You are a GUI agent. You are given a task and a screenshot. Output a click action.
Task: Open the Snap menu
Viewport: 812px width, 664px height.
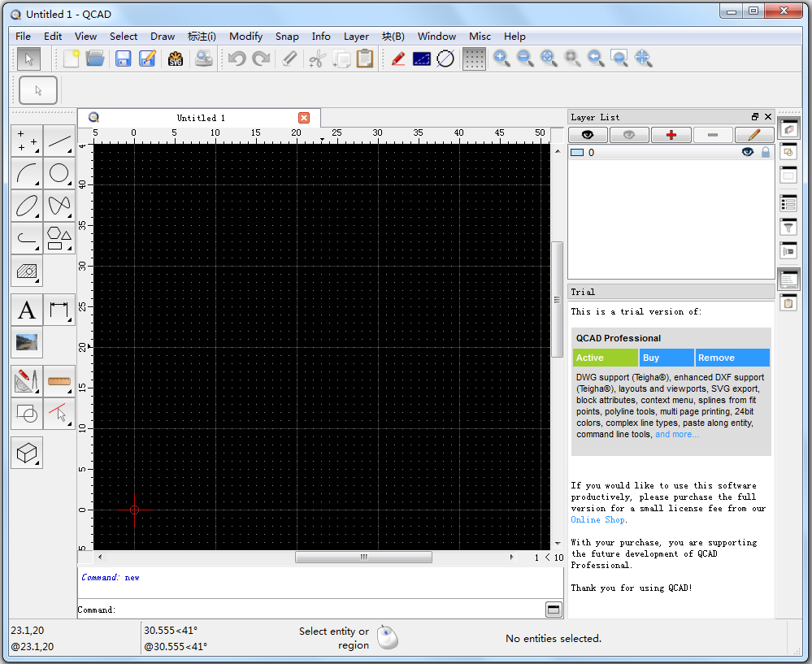pos(287,37)
